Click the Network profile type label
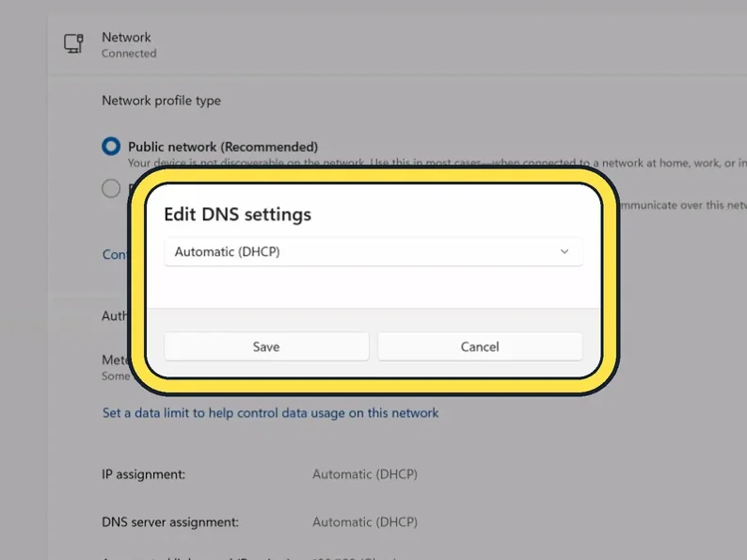 click(x=161, y=101)
